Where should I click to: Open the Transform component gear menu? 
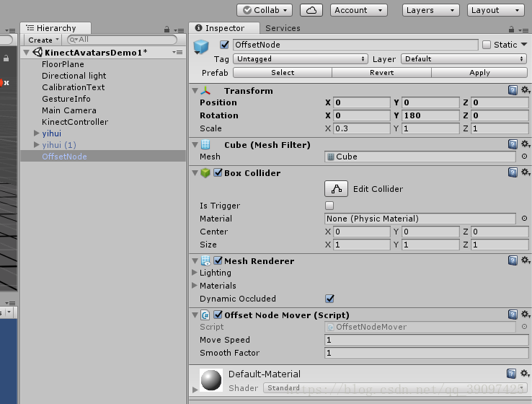click(x=525, y=91)
